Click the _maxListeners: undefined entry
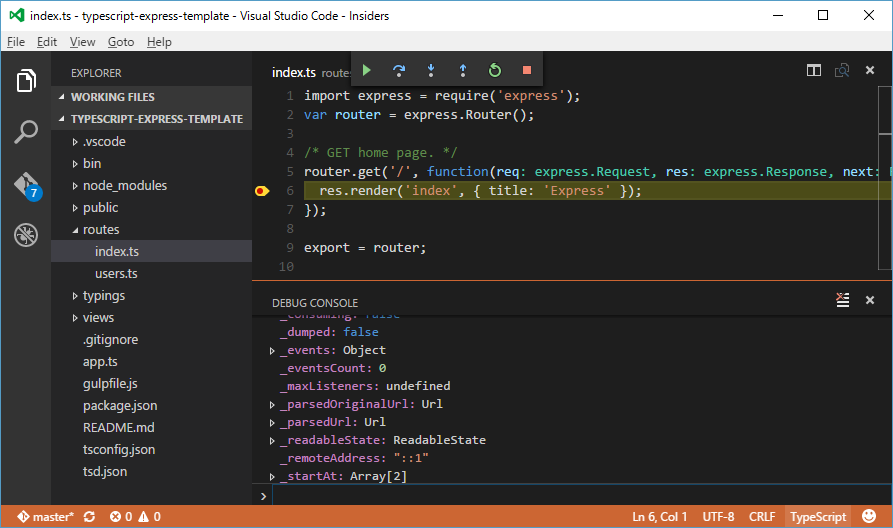The image size is (893, 528). (365, 386)
